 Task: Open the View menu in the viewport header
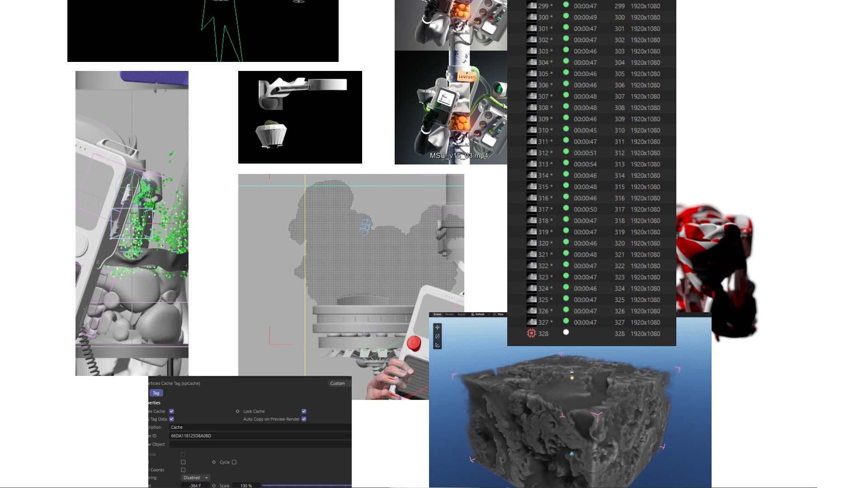coord(500,314)
